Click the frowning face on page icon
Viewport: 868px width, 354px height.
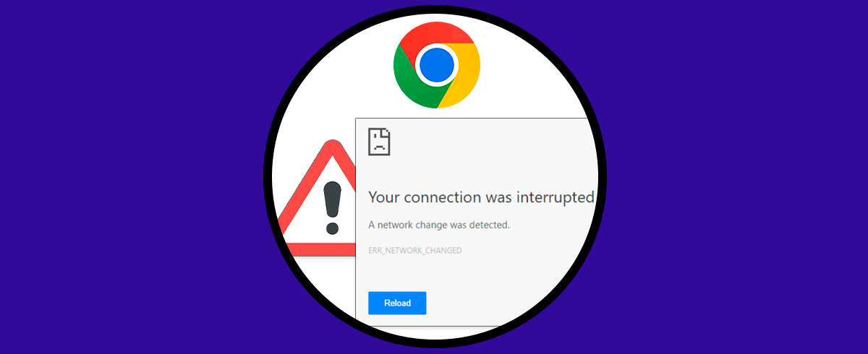[378, 144]
